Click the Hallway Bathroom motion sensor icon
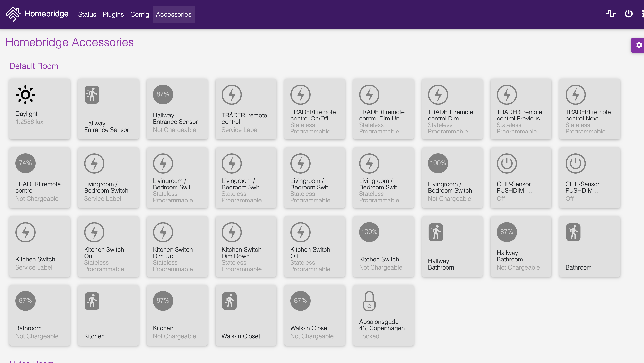 [x=435, y=232]
